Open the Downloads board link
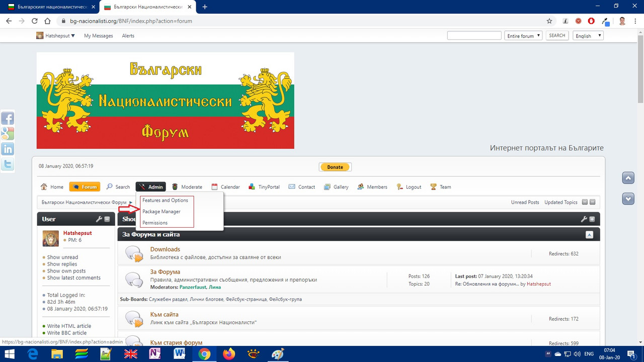 pos(165,249)
